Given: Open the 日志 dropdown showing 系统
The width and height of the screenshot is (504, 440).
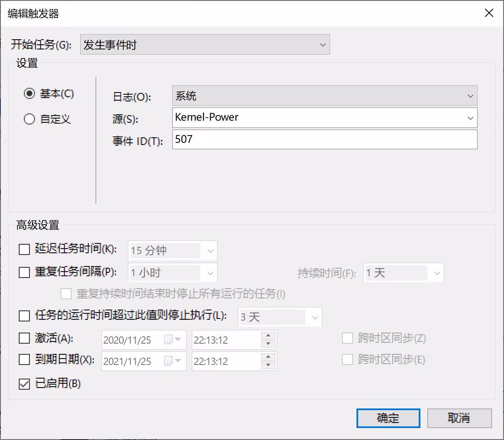Looking at the screenshot, I should (x=324, y=96).
